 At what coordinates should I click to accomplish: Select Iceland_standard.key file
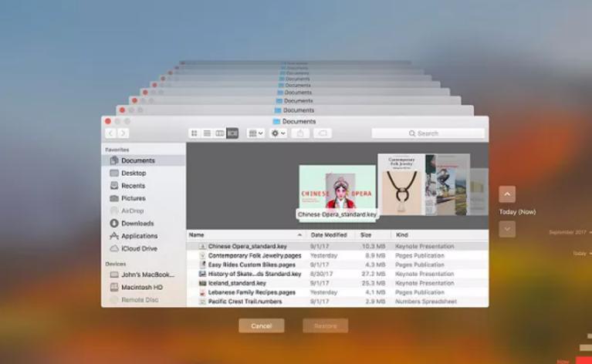click(x=337, y=283)
